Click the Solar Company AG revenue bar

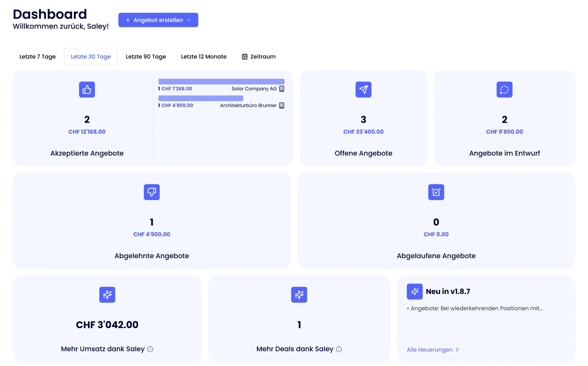point(221,81)
